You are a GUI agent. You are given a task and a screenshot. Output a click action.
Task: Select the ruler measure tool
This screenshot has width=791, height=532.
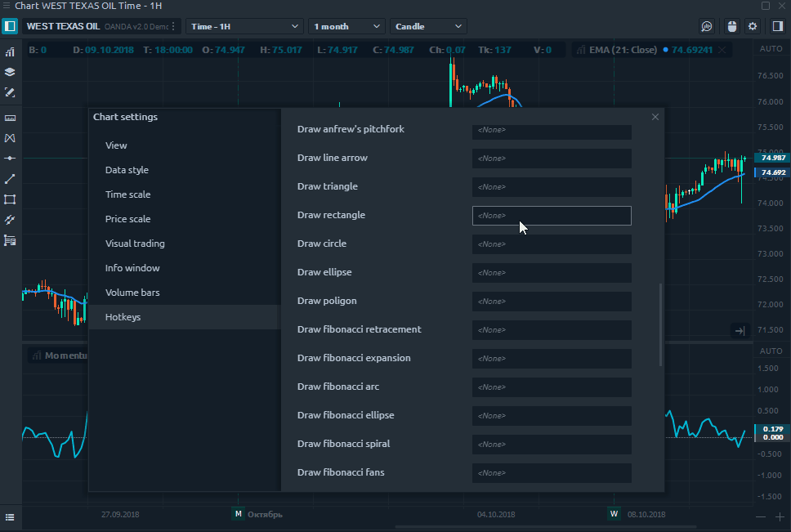click(x=10, y=118)
